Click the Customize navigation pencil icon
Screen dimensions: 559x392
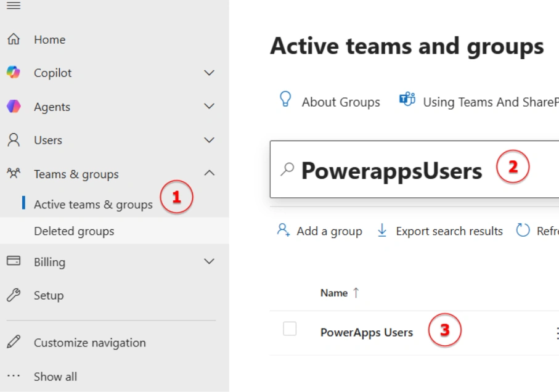[x=14, y=341]
